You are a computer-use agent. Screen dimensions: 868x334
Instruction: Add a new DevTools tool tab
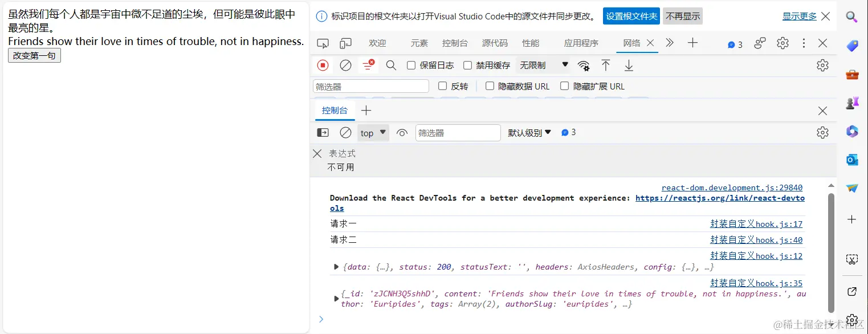tap(692, 43)
